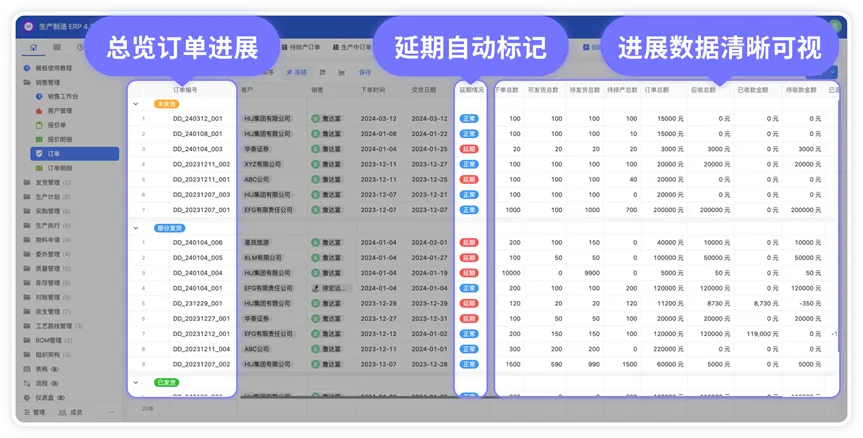The height and width of the screenshot is (438, 863).
Task: Click customer KLM有限公司 cell
Action: click(263, 258)
